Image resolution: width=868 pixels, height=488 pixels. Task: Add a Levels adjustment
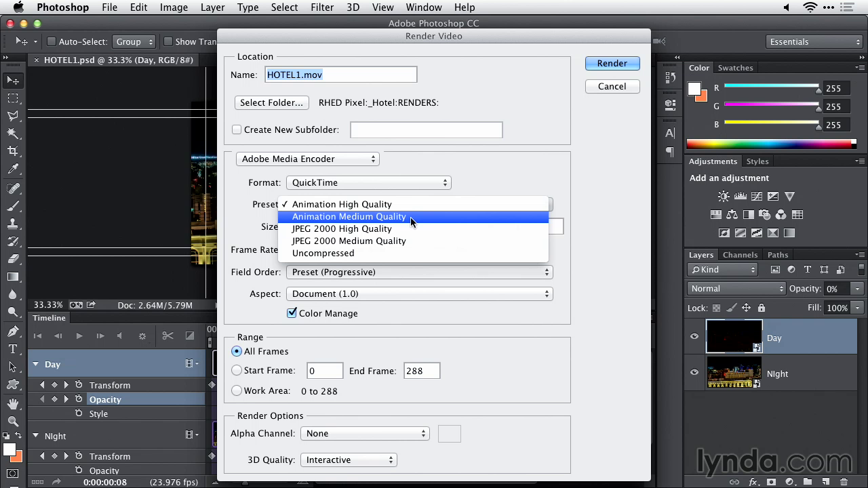click(x=740, y=197)
